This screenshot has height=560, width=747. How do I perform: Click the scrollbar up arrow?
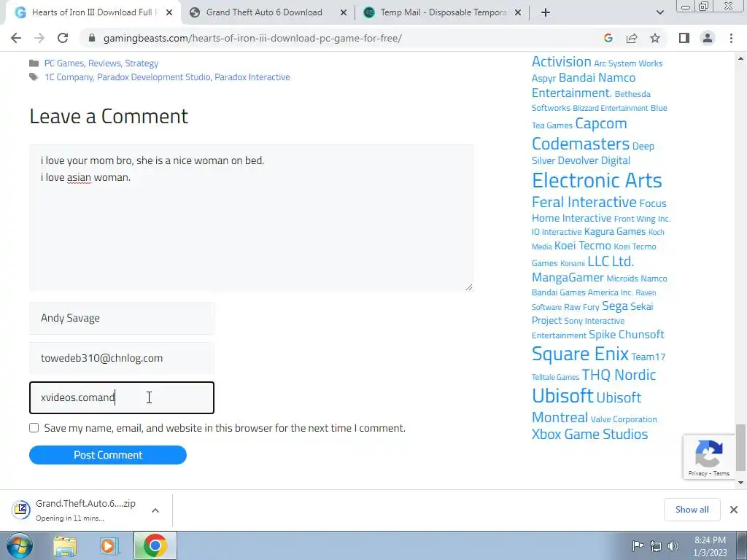(740, 59)
